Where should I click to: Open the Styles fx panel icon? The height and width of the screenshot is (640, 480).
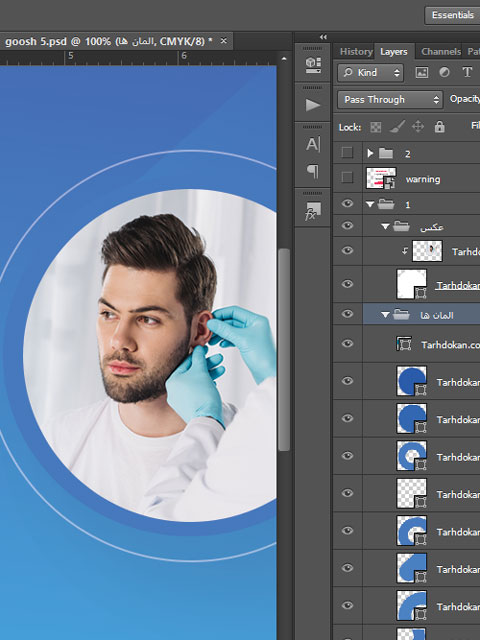pyautogui.click(x=313, y=211)
